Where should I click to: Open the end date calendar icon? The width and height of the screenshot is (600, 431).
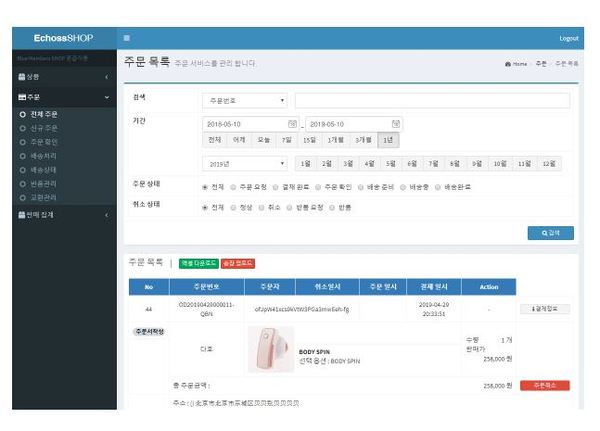pos(396,124)
